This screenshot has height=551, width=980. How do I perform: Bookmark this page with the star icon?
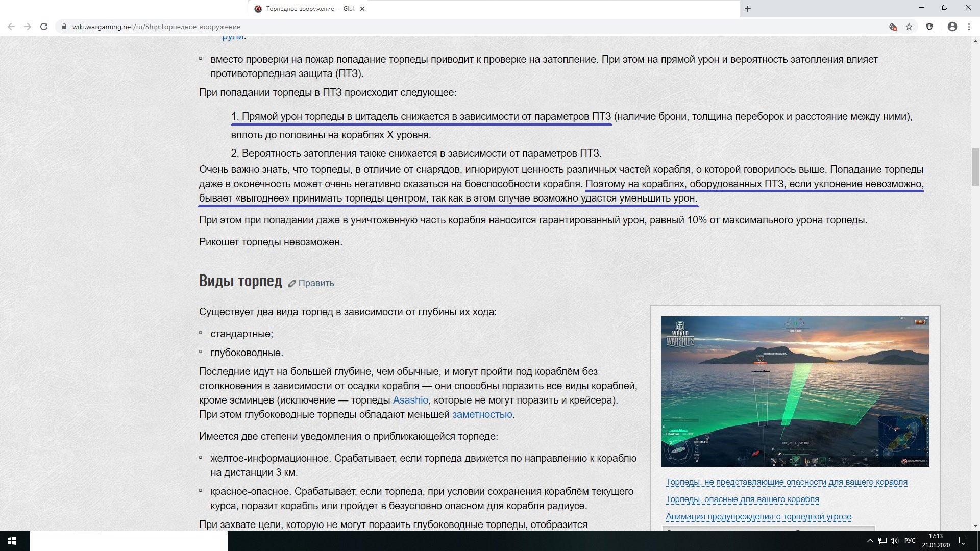pos(909,27)
